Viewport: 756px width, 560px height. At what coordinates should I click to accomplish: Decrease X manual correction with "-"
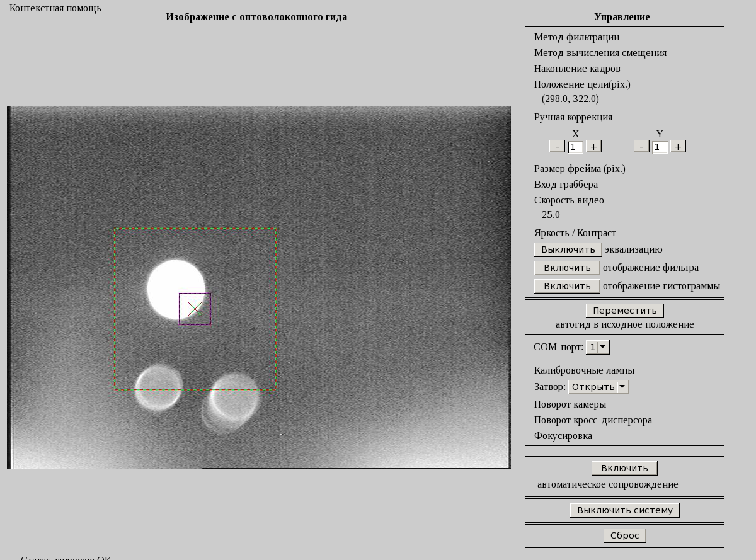tap(557, 146)
